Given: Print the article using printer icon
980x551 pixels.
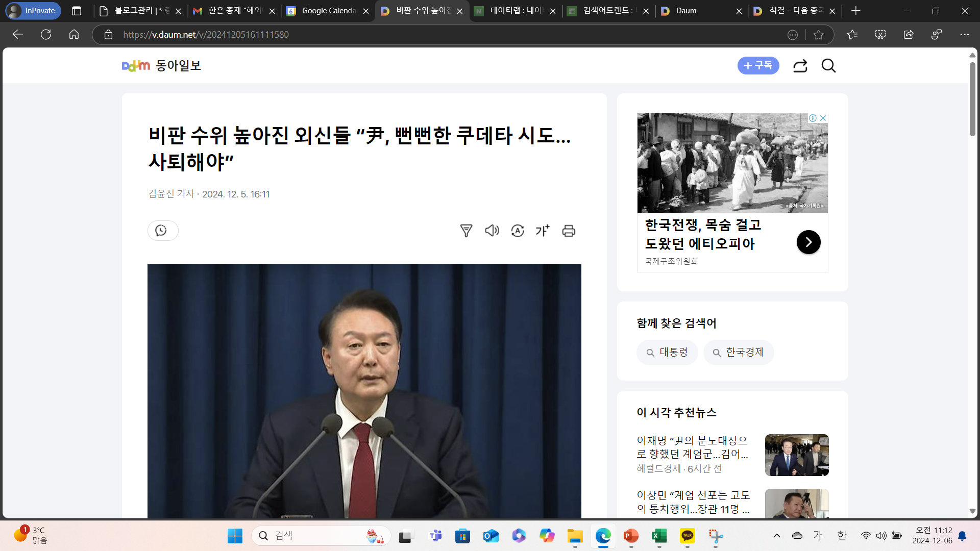Looking at the screenshot, I should click(569, 231).
